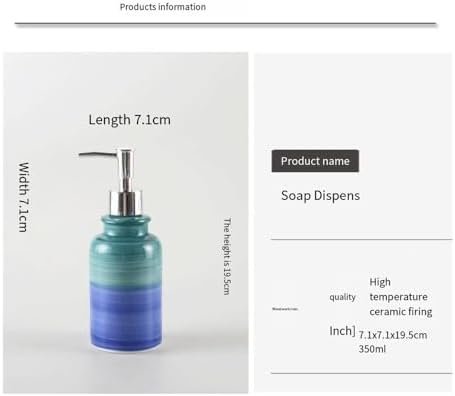
Task: Click the 7.1x7.1x19.5cm dimensions text
Action: click(x=393, y=335)
